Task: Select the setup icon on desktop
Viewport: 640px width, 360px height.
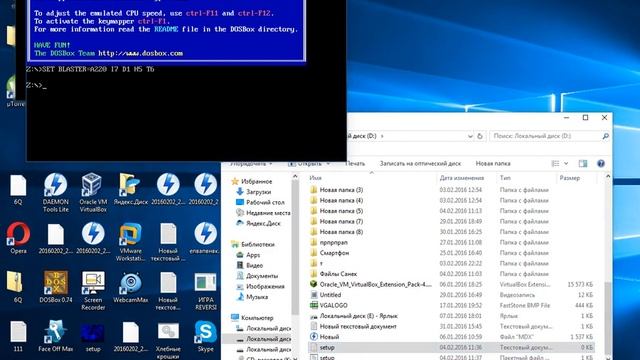Action: (x=93, y=337)
